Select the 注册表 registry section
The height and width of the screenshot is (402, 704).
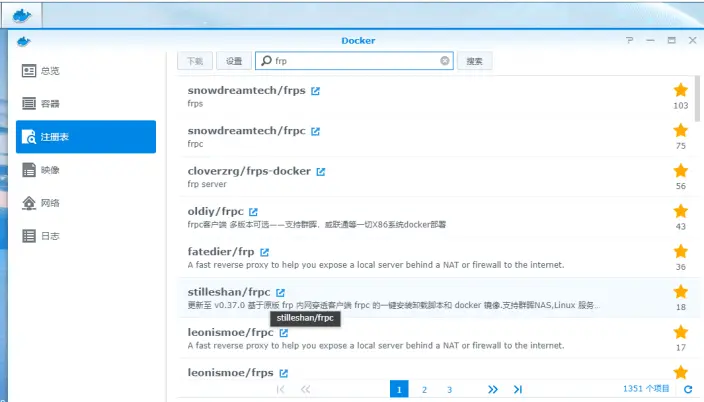click(86, 137)
